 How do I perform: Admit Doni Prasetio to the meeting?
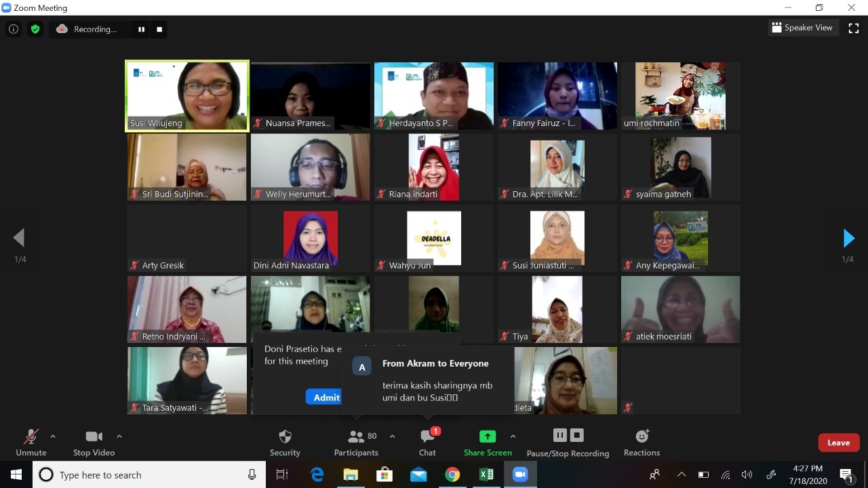326,397
